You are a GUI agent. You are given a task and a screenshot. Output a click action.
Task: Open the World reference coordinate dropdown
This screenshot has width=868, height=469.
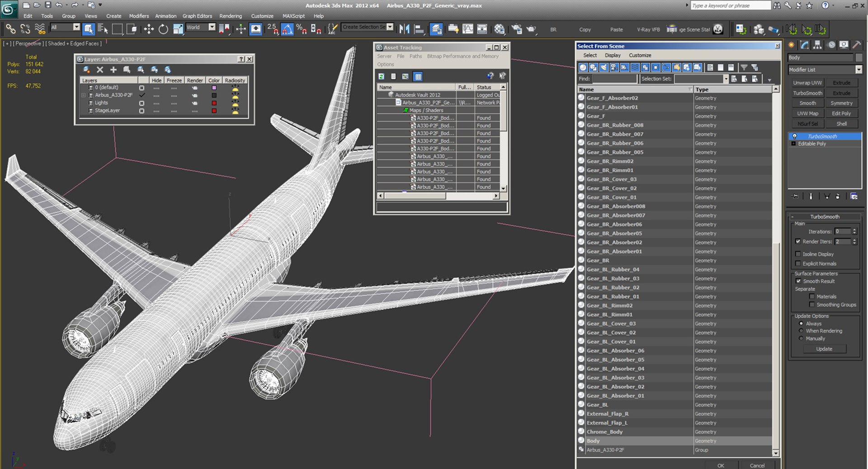(212, 27)
